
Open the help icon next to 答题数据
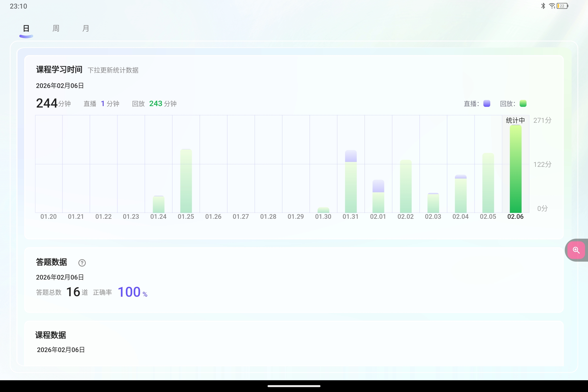82,263
